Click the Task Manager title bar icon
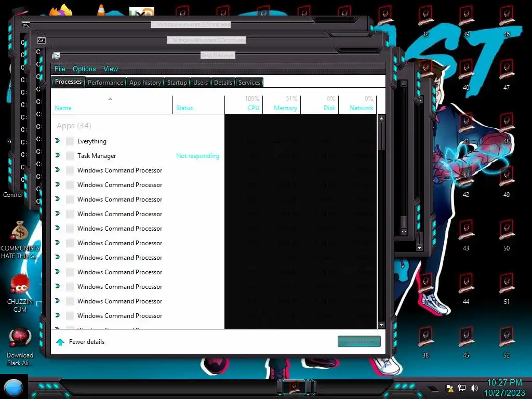The image size is (532, 399). (x=56, y=56)
